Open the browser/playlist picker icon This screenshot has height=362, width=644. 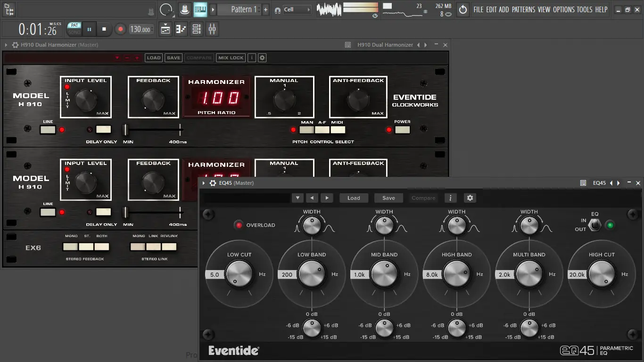(x=9, y=9)
